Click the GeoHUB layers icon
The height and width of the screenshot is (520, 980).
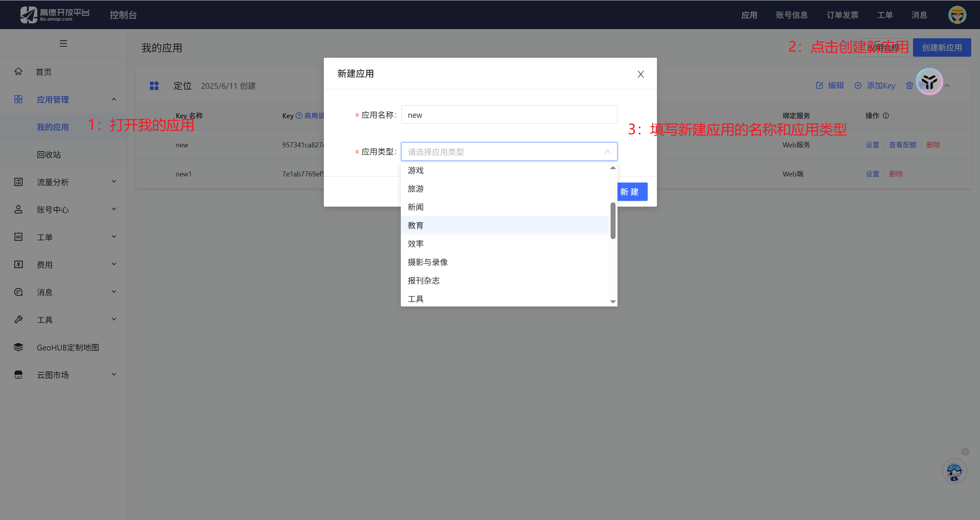tap(18, 347)
